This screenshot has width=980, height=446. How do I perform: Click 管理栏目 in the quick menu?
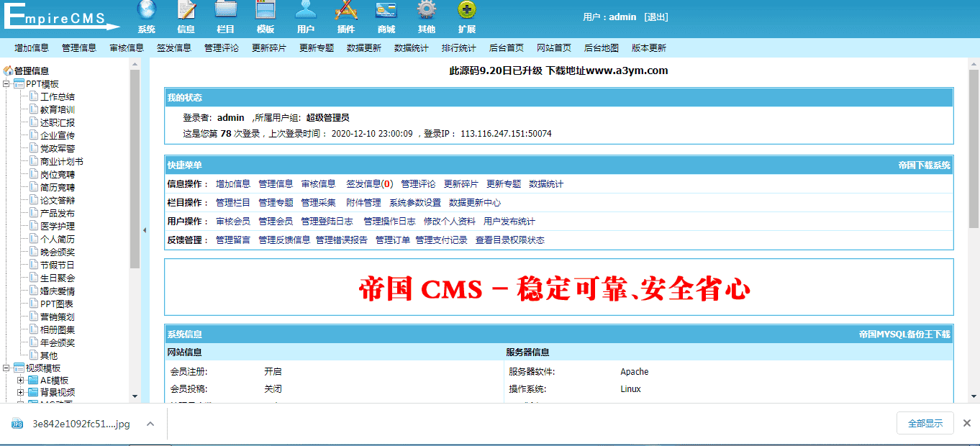tap(233, 203)
